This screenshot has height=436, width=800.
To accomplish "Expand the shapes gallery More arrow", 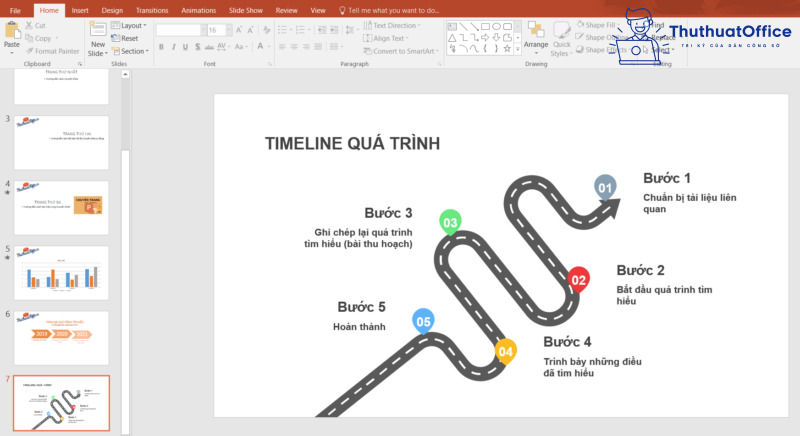I will click(518, 49).
